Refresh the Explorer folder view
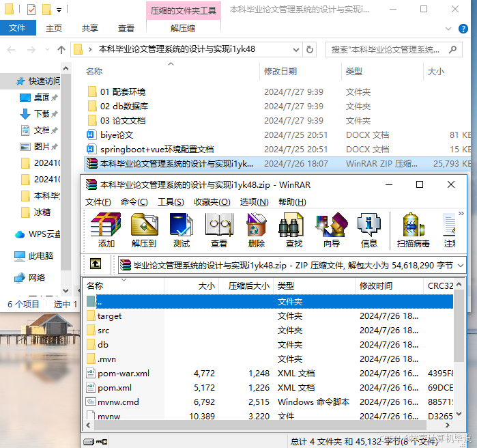The height and width of the screenshot is (448, 477). (x=310, y=49)
